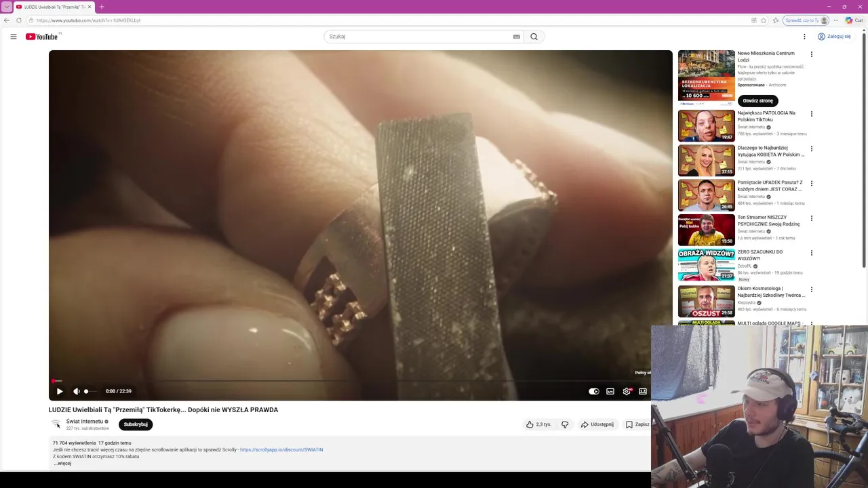Open the Nowe Mieszkania Centrum Łodzi ad thumbnail
Viewport: 868px width, 488px height.
pyautogui.click(x=706, y=78)
